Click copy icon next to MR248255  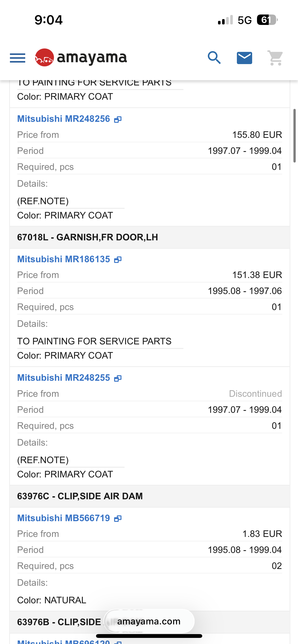point(118,378)
